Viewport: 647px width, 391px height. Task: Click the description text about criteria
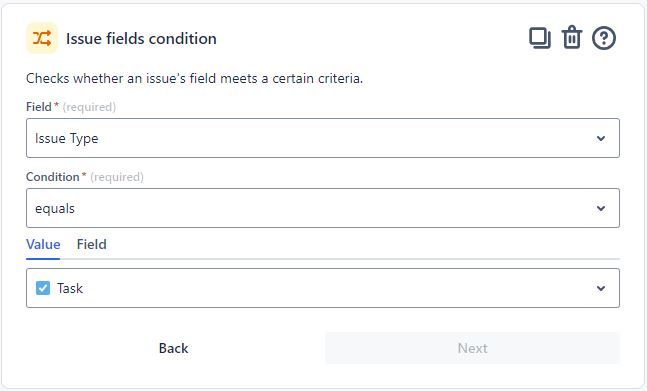[194, 78]
